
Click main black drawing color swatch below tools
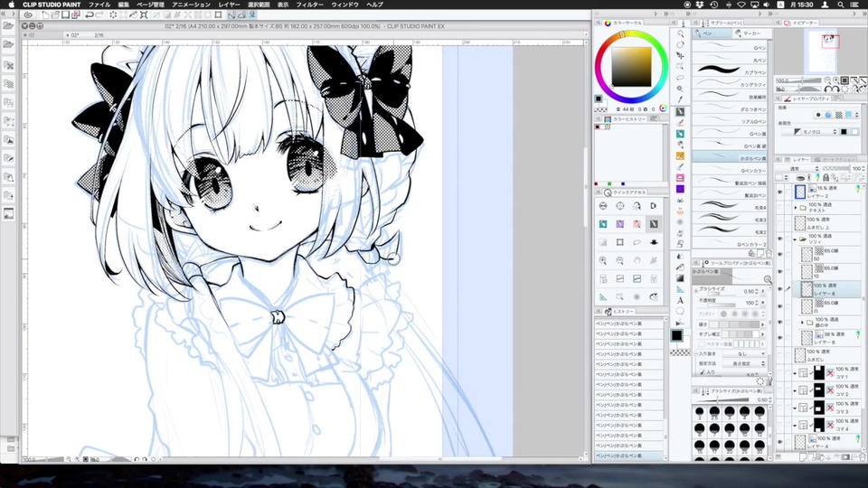676,335
